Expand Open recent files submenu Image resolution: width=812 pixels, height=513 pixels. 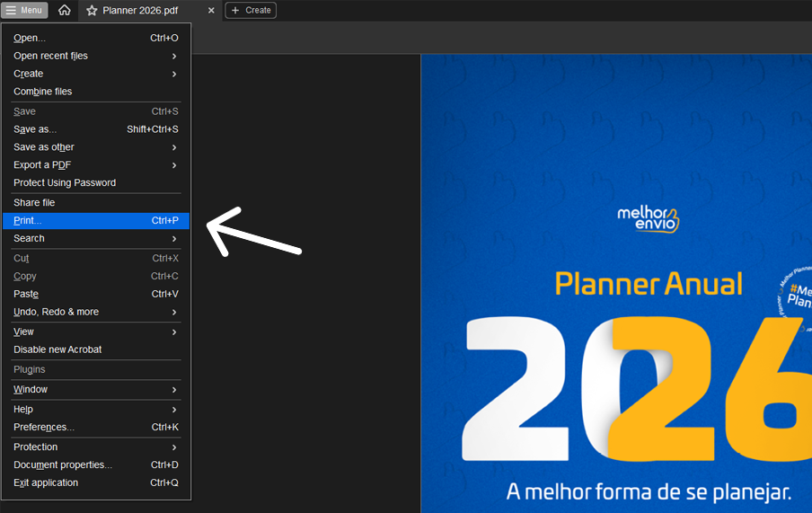pyautogui.click(x=96, y=56)
